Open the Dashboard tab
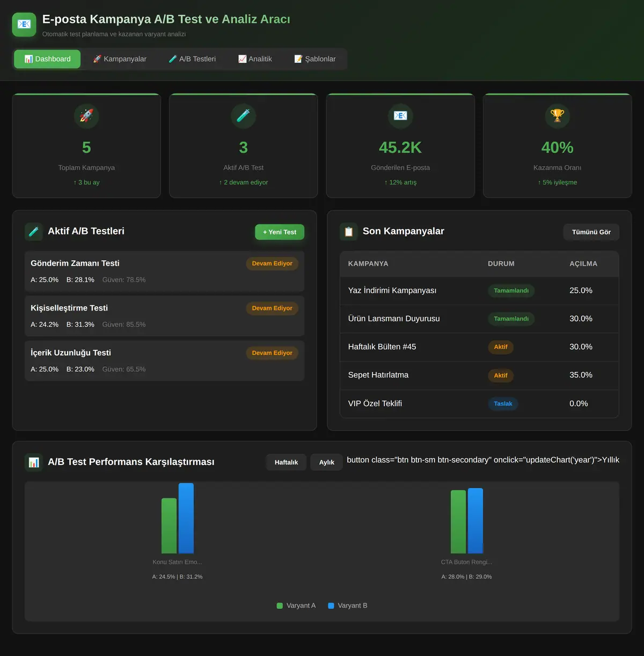This screenshot has height=656, width=644. pyautogui.click(x=47, y=59)
